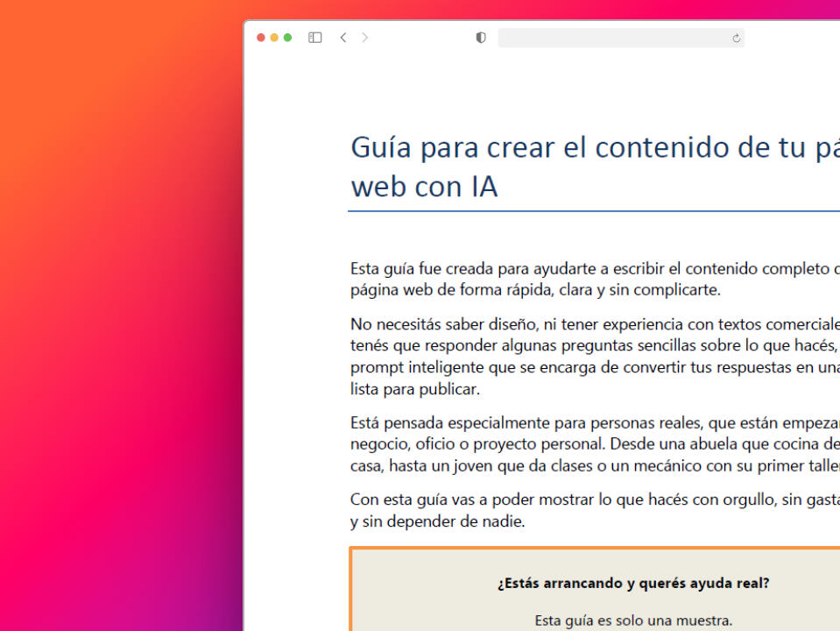
Task: Open the privacy report shield icon
Action: pyautogui.click(x=481, y=38)
